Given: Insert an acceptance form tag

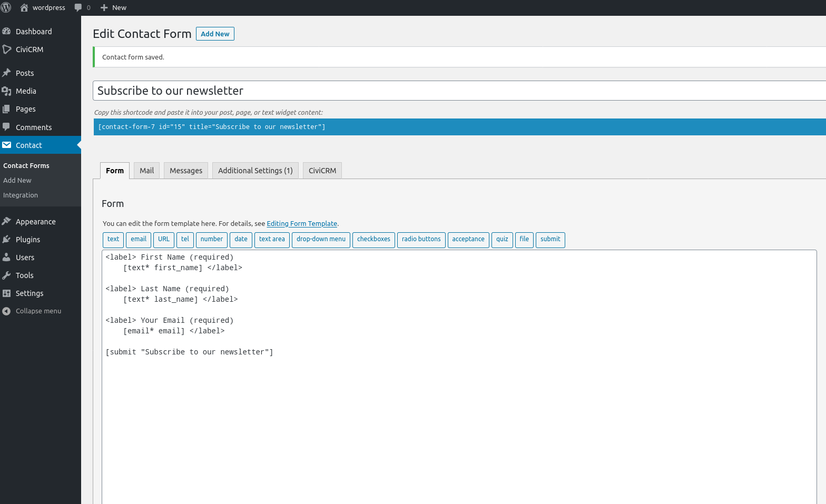Looking at the screenshot, I should [x=468, y=240].
